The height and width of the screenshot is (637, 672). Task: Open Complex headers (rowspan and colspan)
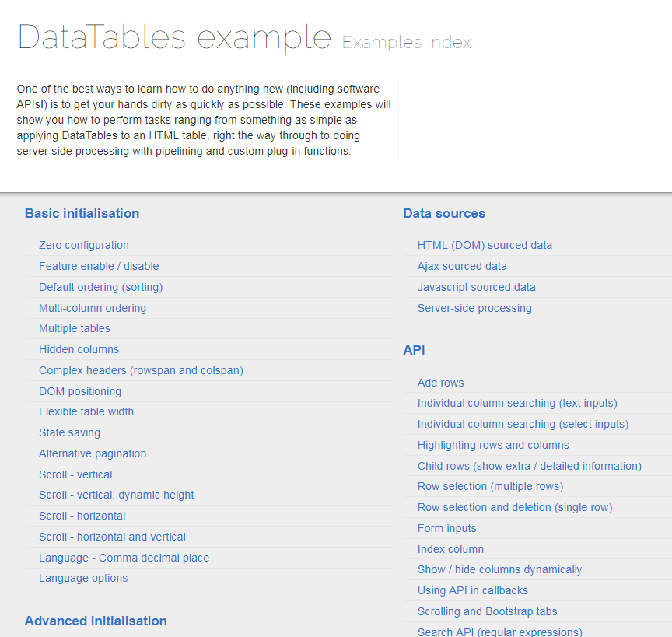[x=141, y=370]
